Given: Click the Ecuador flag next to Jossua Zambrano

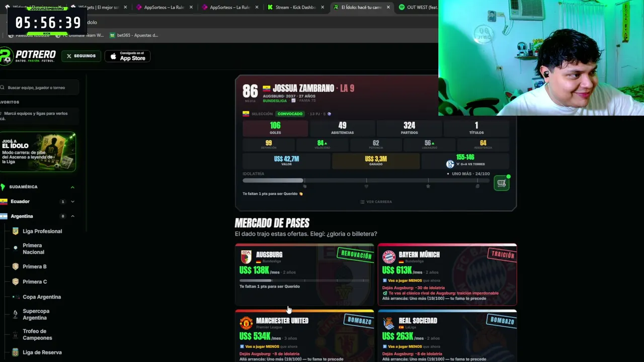Looking at the screenshot, I should point(267,88).
